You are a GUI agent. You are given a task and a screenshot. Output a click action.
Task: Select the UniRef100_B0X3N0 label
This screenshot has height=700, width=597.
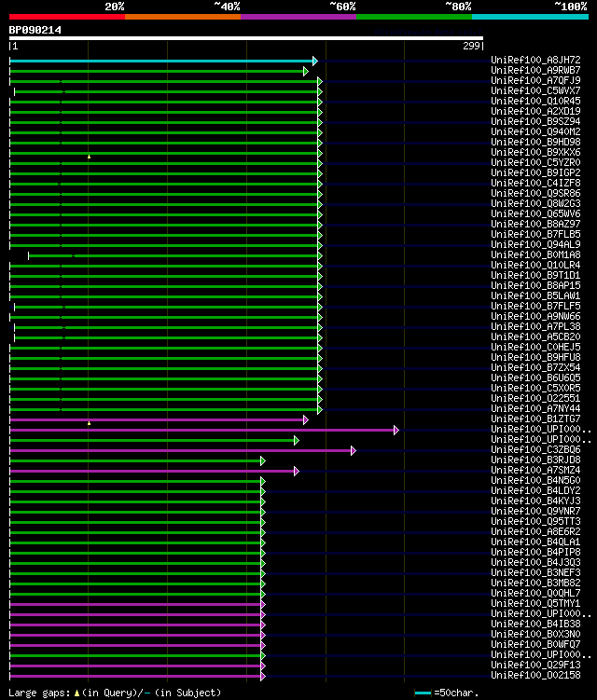click(x=535, y=635)
